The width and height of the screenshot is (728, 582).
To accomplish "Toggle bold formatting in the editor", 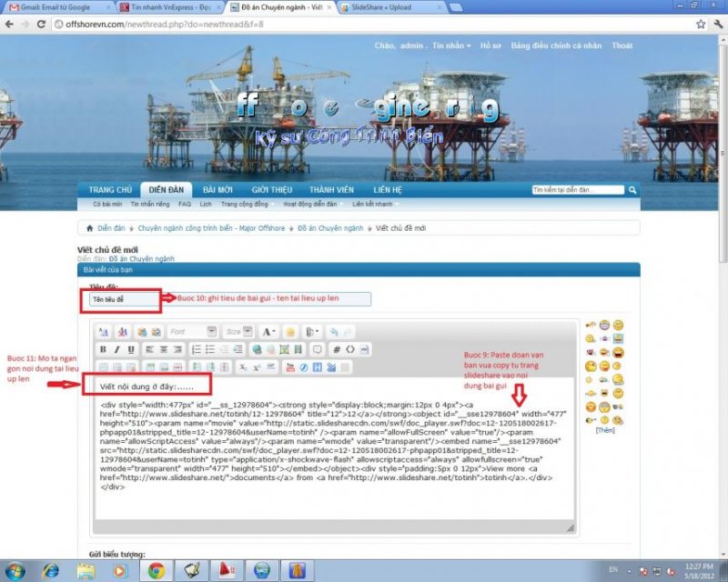I will click(x=103, y=349).
